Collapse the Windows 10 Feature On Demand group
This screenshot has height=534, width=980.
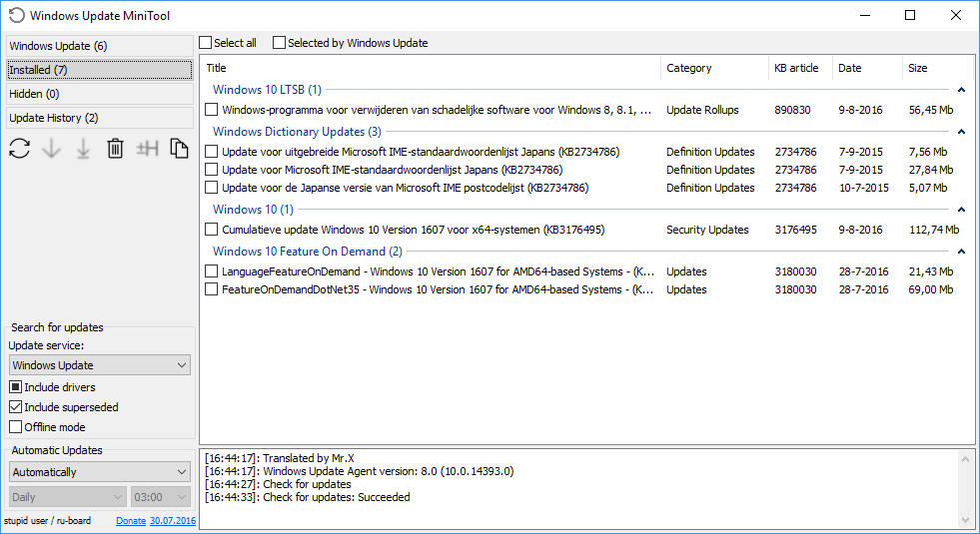point(961,252)
